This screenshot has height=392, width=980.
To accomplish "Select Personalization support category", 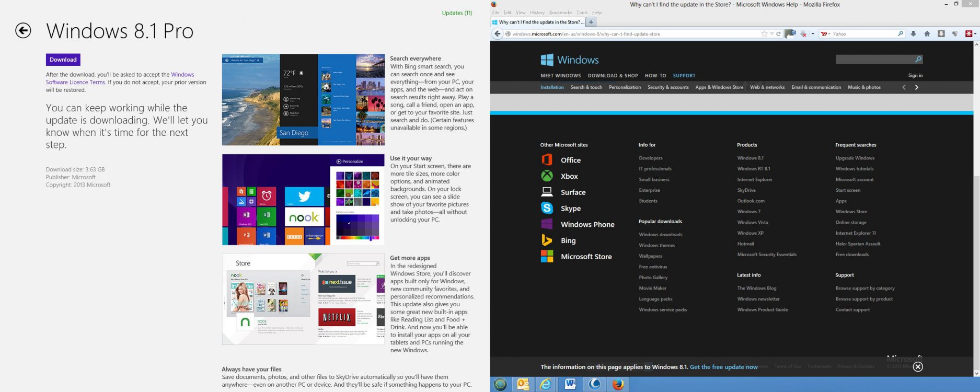I will (625, 87).
